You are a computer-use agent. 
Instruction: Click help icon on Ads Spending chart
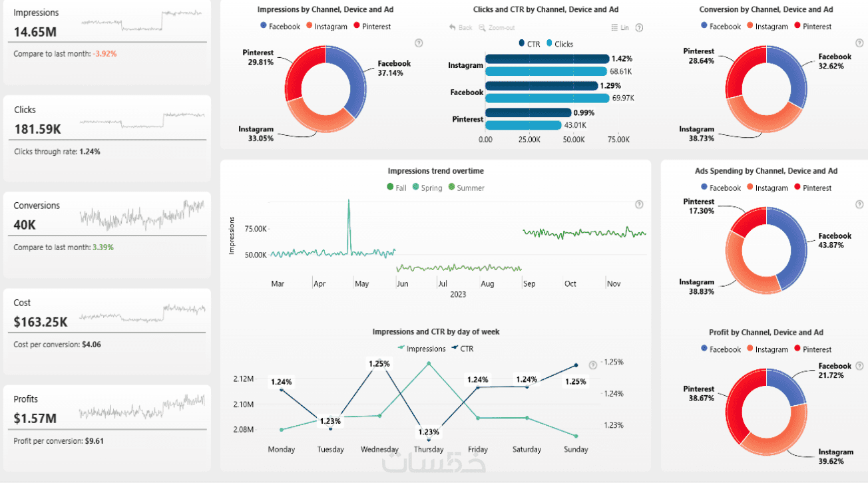click(859, 204)
